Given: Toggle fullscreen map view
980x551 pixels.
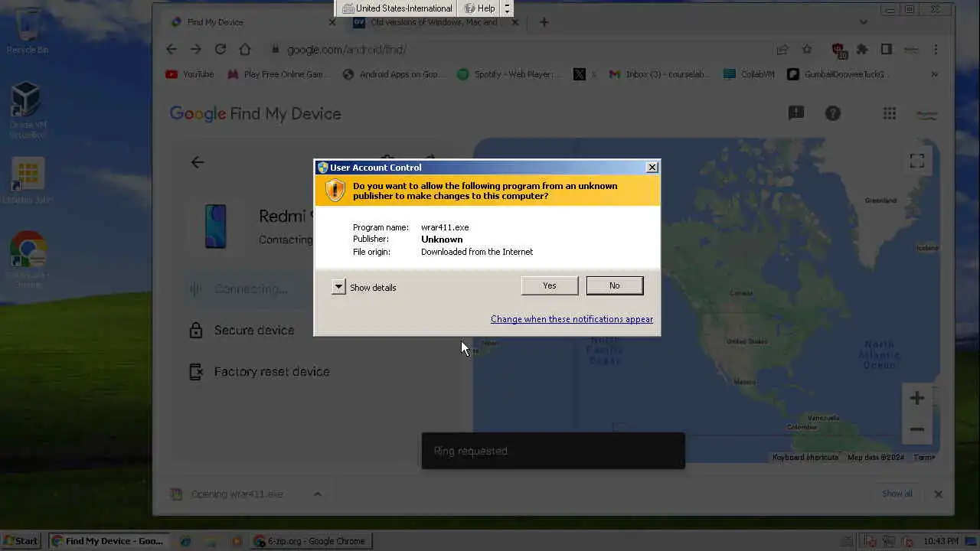Looking at the screenshot, I should click(x=917, y=161).
